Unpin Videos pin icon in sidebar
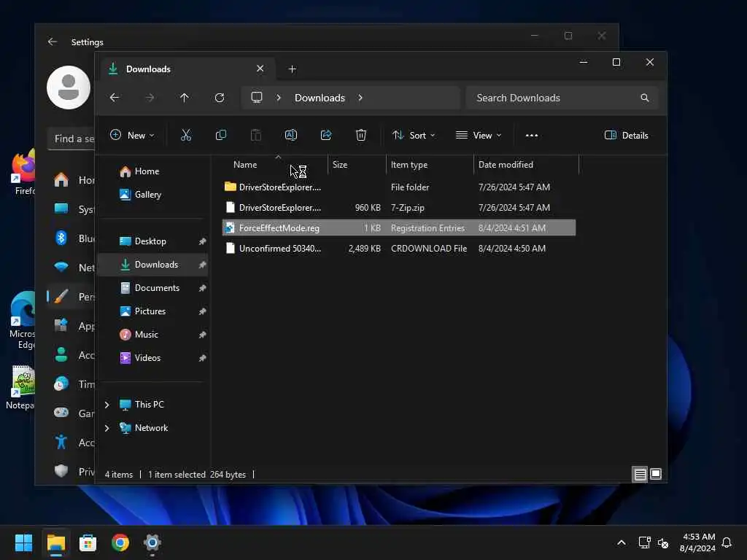This screenshot has width=747, height=560. (203, 358)
